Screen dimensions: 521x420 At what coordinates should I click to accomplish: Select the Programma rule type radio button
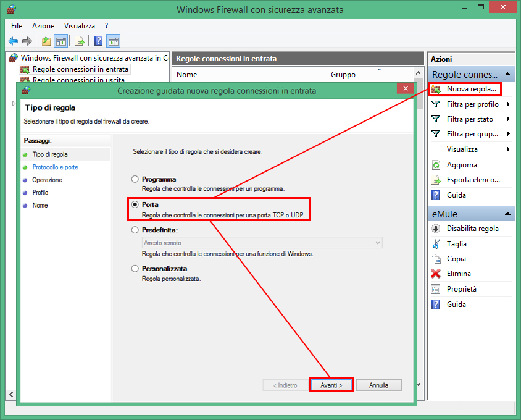(135, 179)
